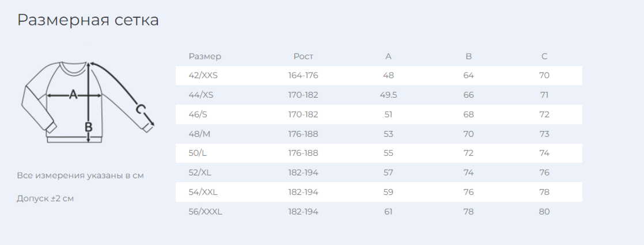
Task: Select the 46/S size row
Action: tap(378, 114)
